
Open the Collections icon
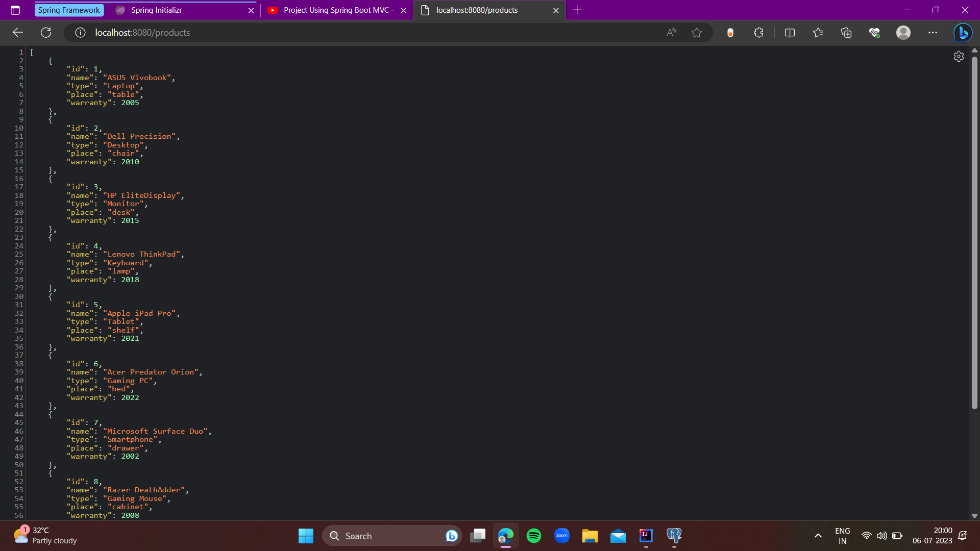[x=846, y=32]
